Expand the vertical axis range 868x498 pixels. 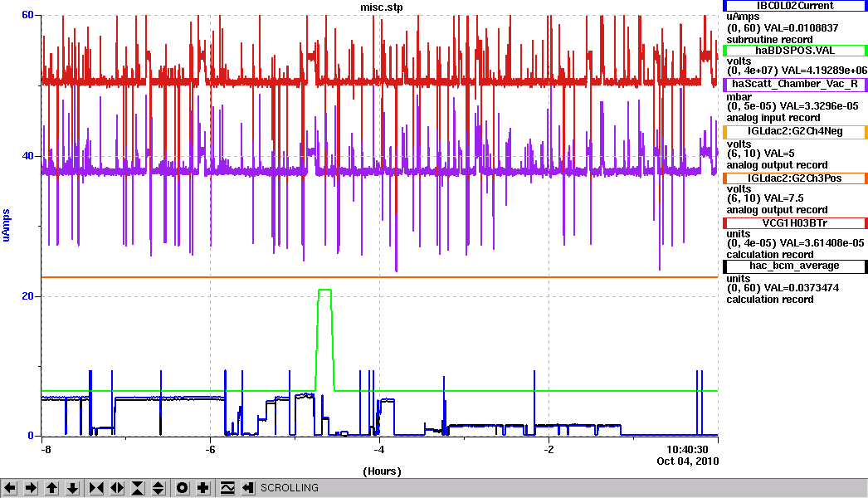pos(158,488)
